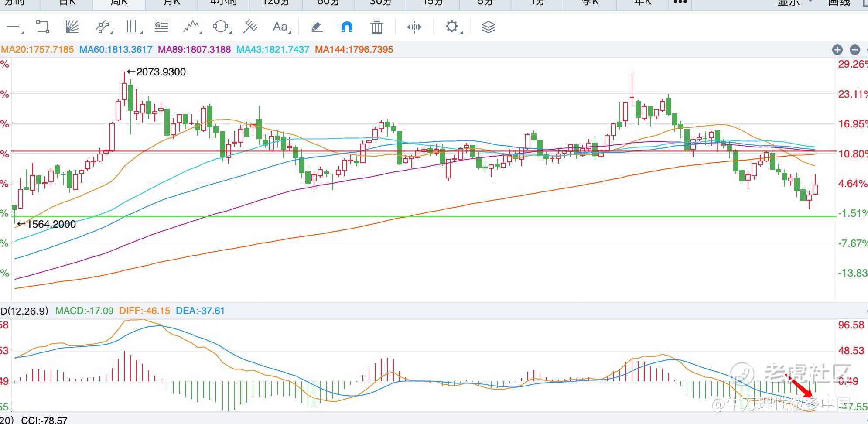Select the line drawing tool

click(13, 27)
